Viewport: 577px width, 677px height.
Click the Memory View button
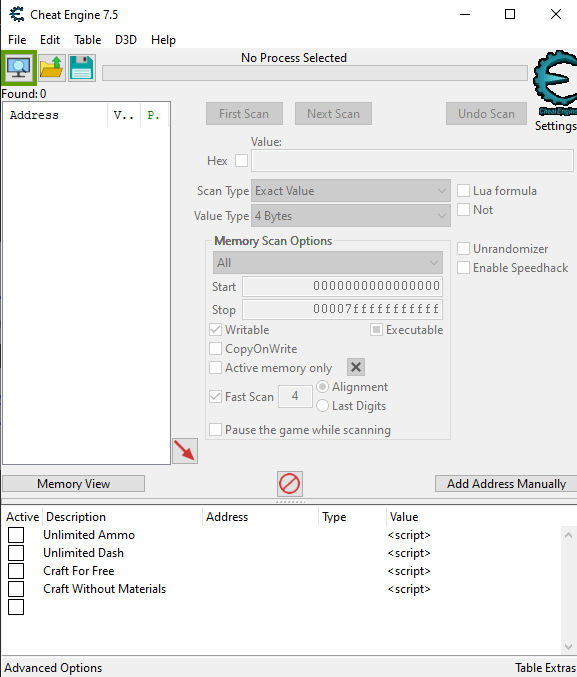click(x=73, y=484)
